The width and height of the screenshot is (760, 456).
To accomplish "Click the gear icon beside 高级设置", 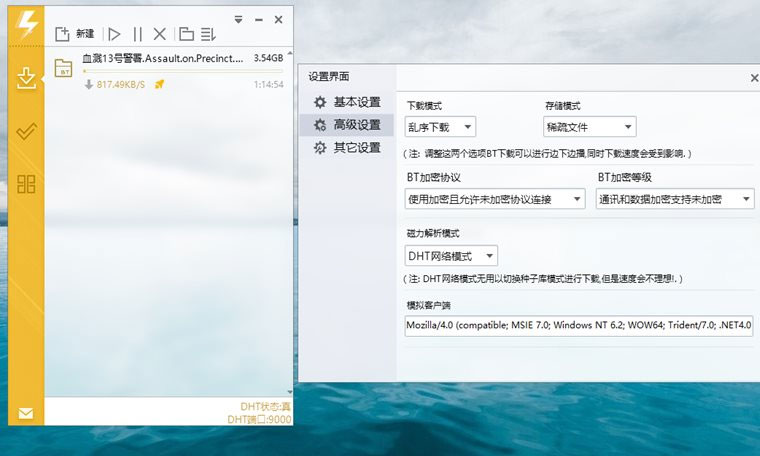I will [x=320, y=125].
